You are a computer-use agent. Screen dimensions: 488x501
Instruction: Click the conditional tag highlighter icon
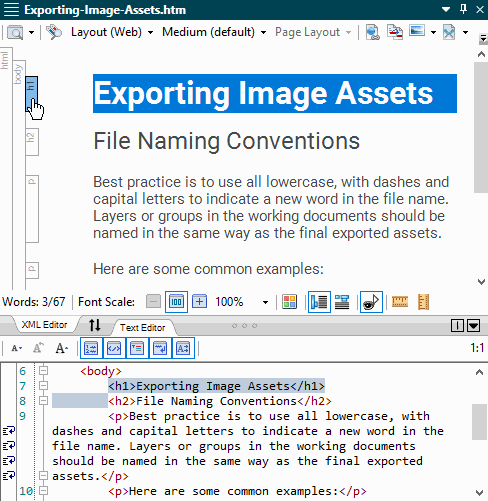point(54,32)
